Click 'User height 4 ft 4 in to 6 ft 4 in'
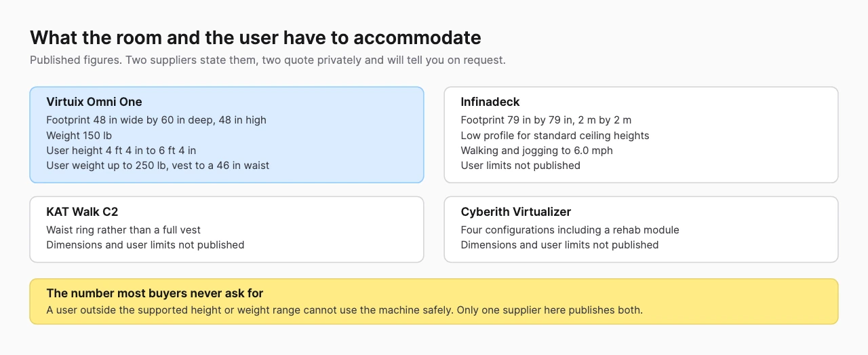 pos(121,150)
